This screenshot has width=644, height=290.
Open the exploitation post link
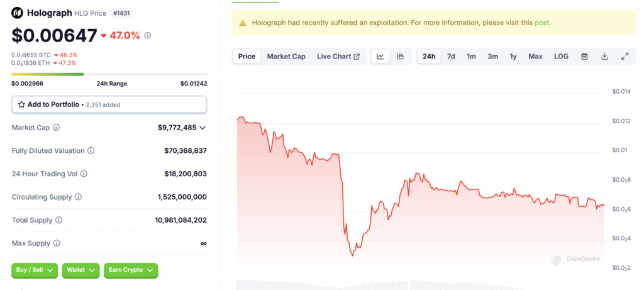(541, 23)
